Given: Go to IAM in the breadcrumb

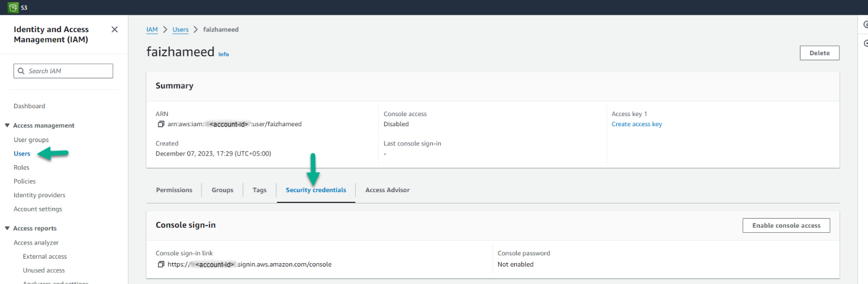Looking at the screenshot, I should (x=151, y=29).
